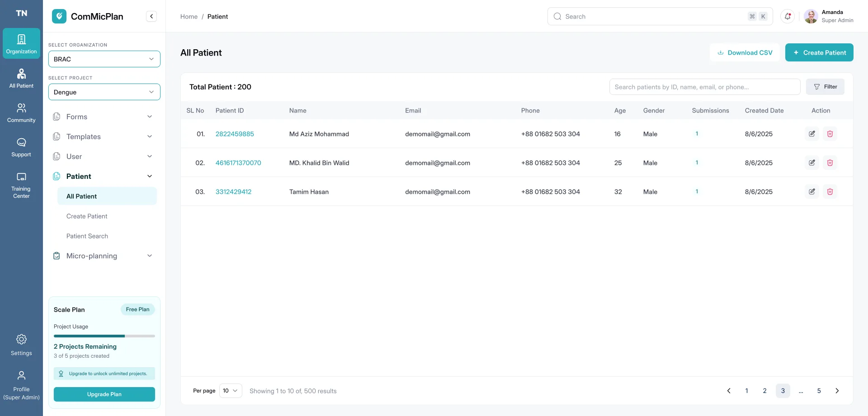
Task: Click Home in the breadcrumb
Action: (x=189, y=16)
